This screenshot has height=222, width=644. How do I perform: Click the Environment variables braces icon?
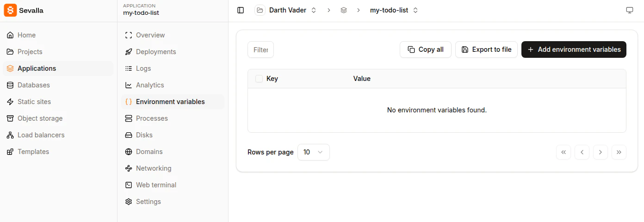click(x=129, y=102)
